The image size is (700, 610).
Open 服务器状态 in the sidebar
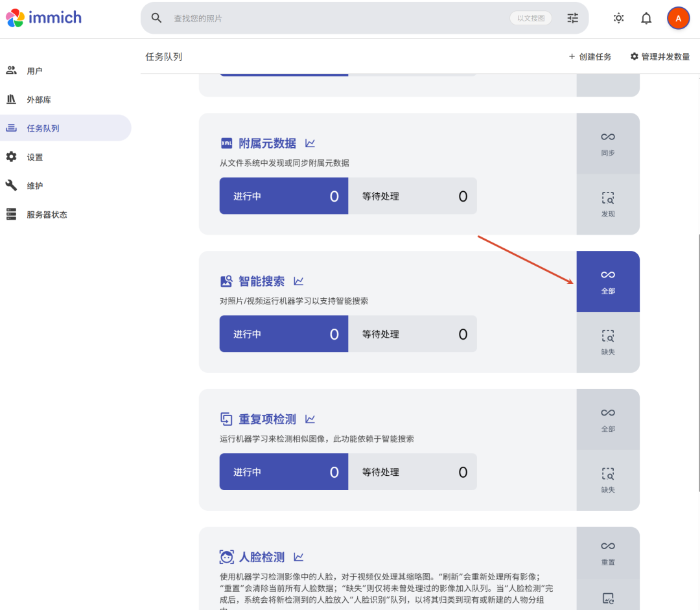pos(66,215)
